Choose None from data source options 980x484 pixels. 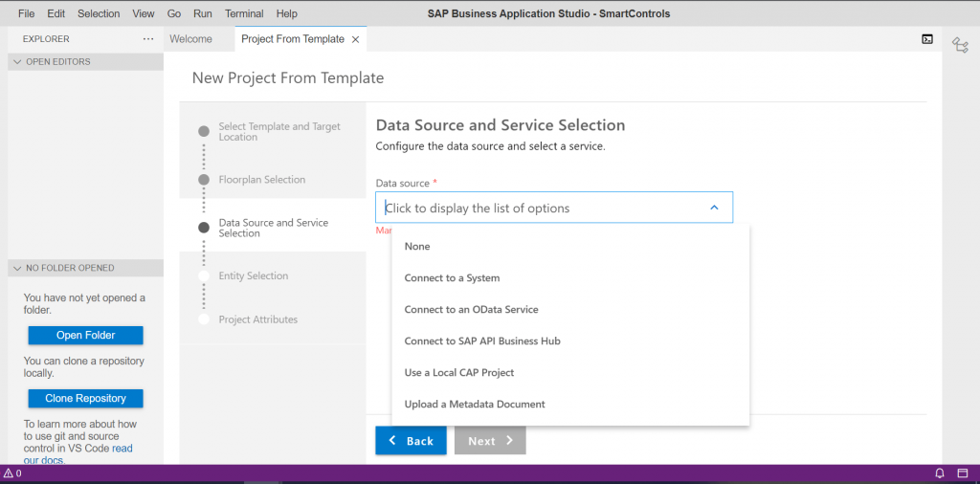coord(570,246)
